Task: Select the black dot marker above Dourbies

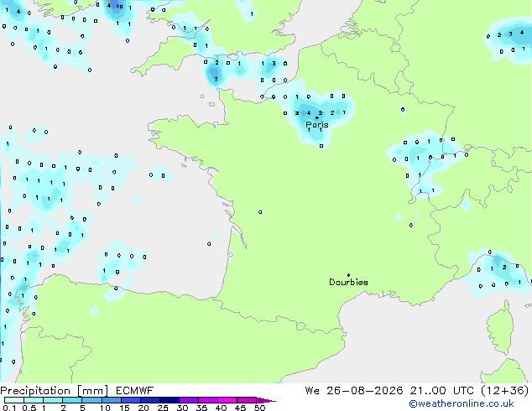Action: tap(348, 275)
